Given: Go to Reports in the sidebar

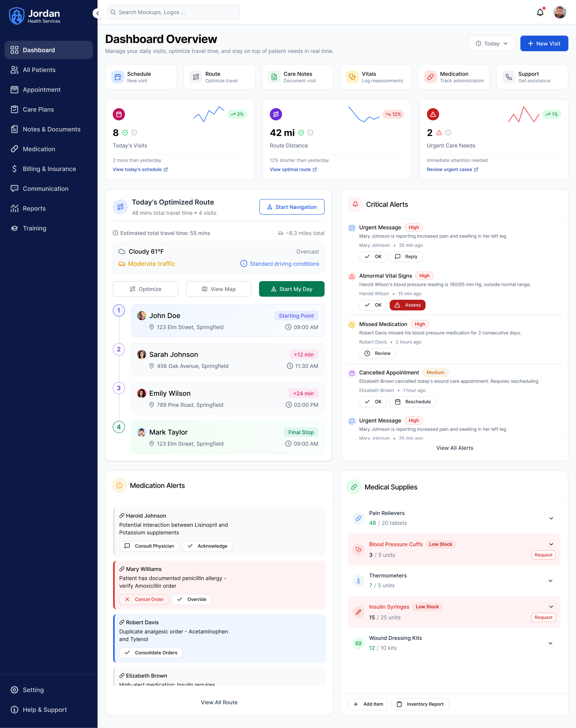Looking at the screenshot, I should click(x=49, y=208).
